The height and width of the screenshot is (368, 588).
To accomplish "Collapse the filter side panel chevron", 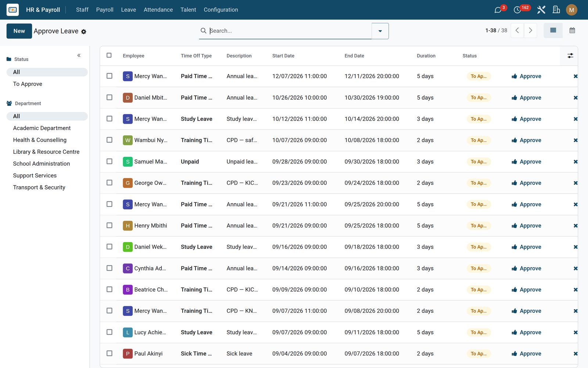I will tap(79, 56).
